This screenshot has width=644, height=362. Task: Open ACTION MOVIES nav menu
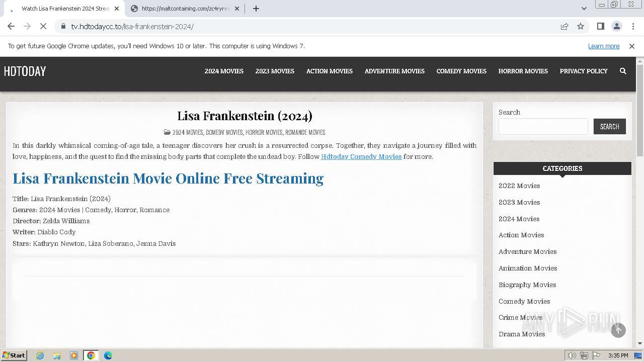(330, 71)
